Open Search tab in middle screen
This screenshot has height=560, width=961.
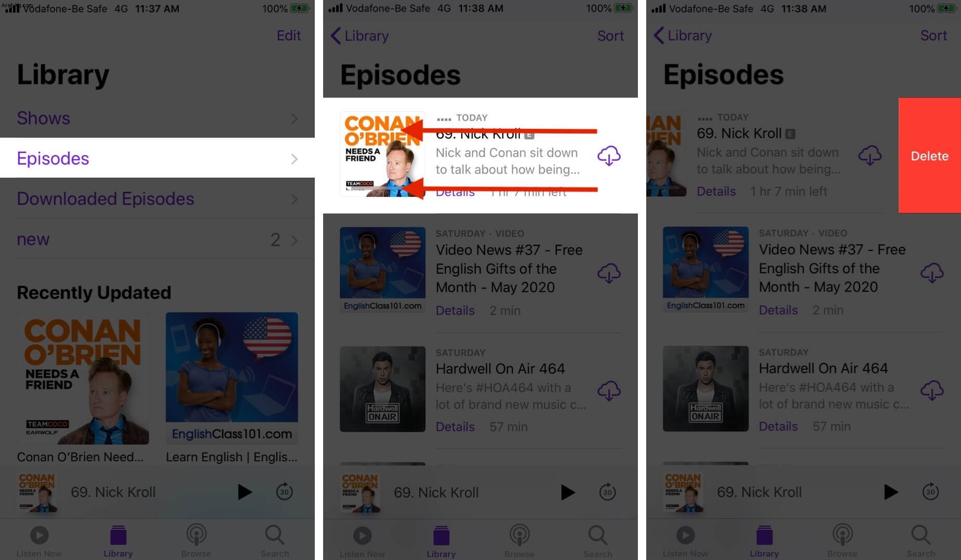[x=598, y=541]
